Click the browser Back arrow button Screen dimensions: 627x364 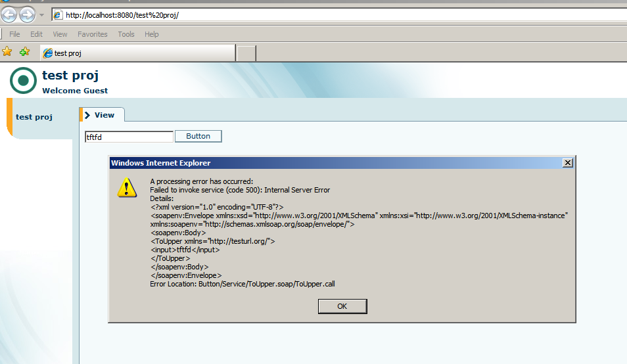pyautogui.click(x=9, y=14)
